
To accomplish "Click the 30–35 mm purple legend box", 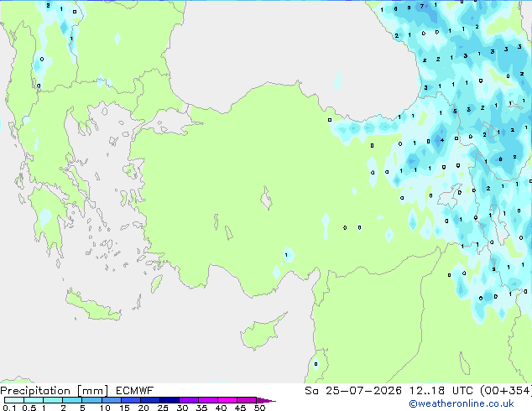I will click(x=189, y=400).
